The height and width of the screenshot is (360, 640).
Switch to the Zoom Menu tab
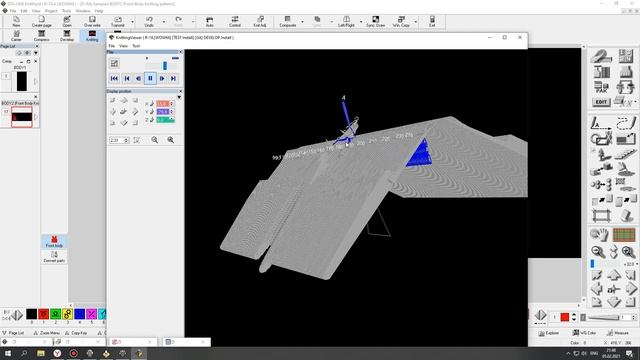point(46,333)
